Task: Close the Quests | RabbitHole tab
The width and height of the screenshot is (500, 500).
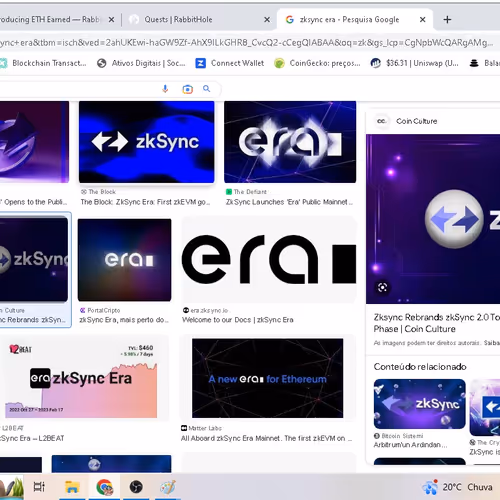Action: pyautogui.click(x=267, y=20)
